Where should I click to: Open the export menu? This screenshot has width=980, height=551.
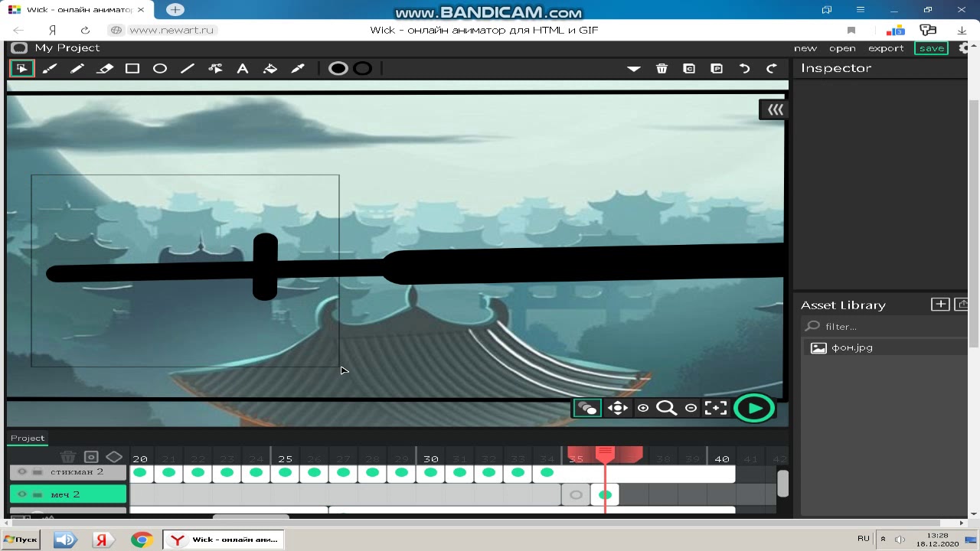[886, 48]
